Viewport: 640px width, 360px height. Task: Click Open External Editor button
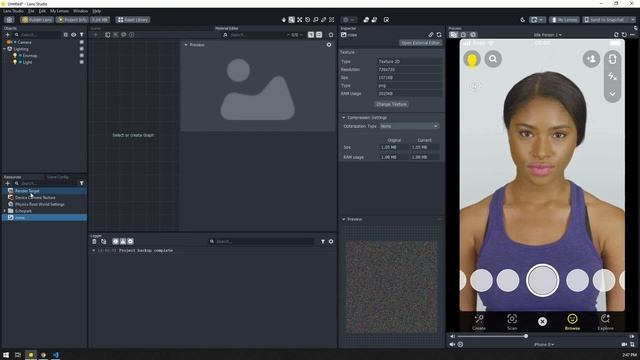[x=420, y=43]
